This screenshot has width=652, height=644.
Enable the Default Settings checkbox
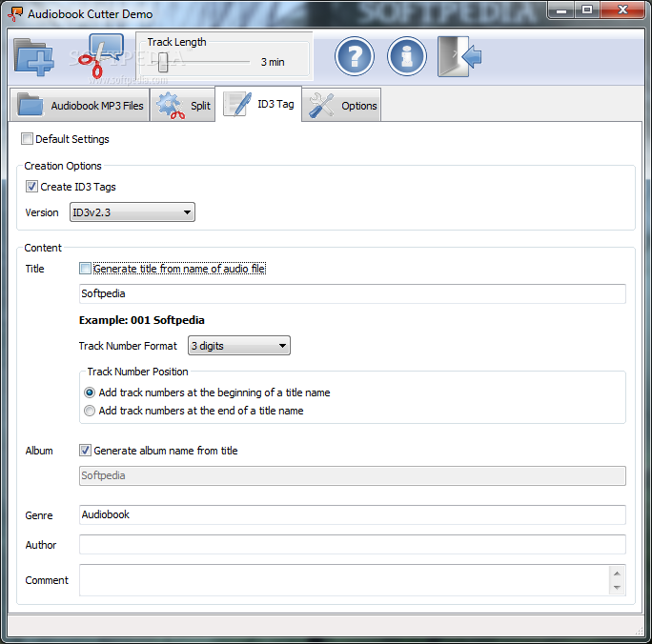(x=27, y=139)
